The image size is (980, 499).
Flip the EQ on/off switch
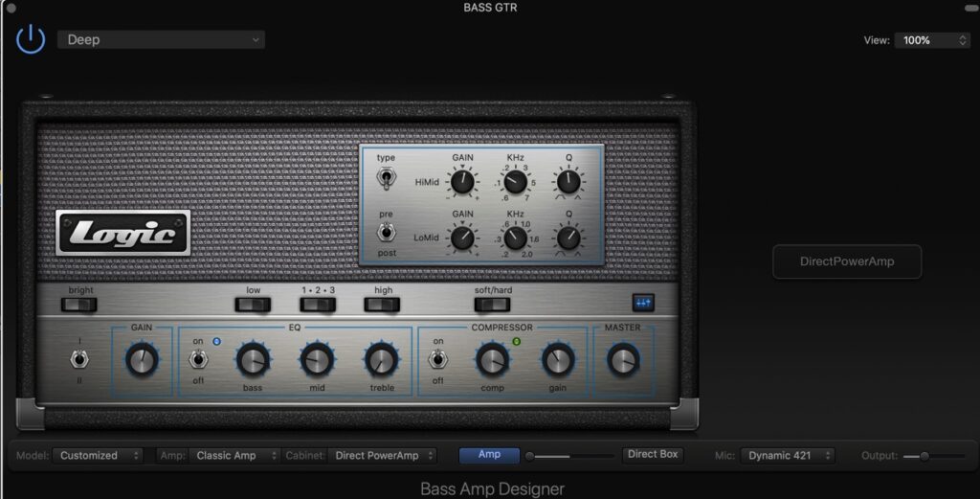(198, 359)
